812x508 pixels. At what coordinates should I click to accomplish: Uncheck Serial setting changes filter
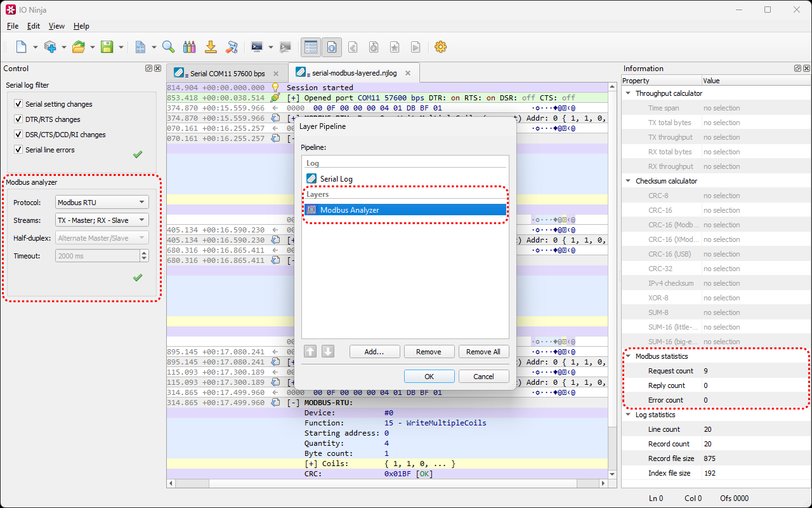18,104
